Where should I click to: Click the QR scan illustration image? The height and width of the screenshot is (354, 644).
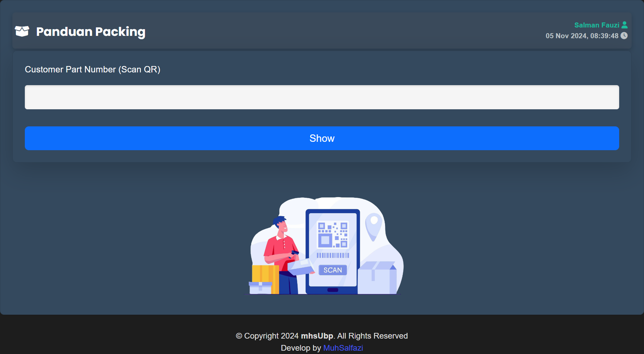(323, 246)
